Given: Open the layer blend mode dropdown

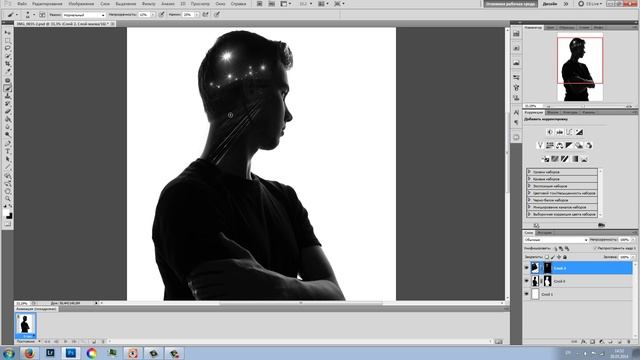Looking at the screenshot, I should [x=556, y=240].
